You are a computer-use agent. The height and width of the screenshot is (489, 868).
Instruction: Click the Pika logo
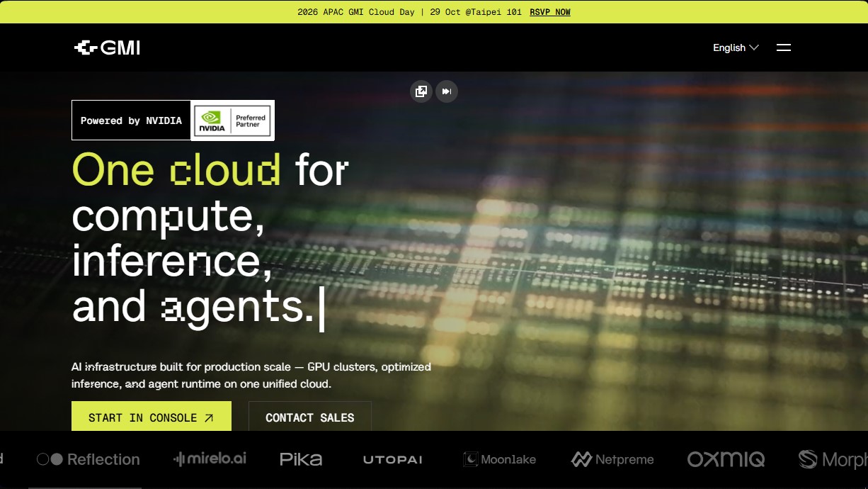[301, 459]
